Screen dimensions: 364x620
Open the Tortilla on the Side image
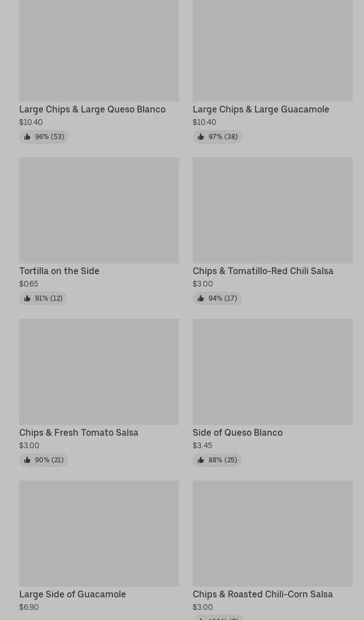(x=99, y=210)
